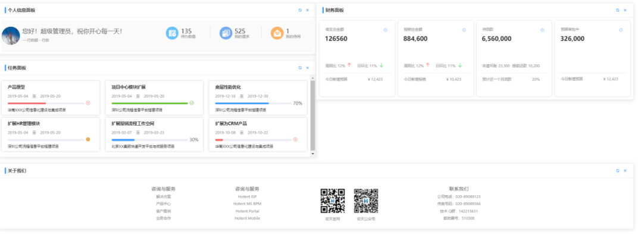Refresh the 任务面板 panel

pos(300,68)
